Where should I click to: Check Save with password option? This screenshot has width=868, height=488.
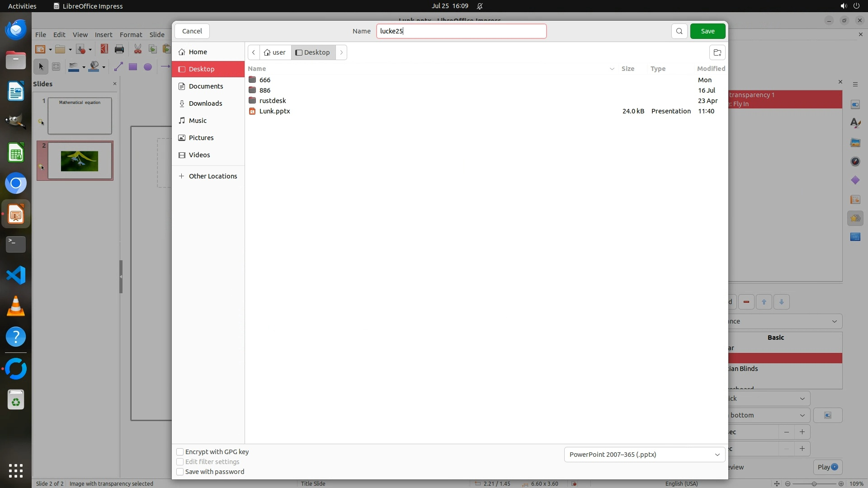coord(180,472)
